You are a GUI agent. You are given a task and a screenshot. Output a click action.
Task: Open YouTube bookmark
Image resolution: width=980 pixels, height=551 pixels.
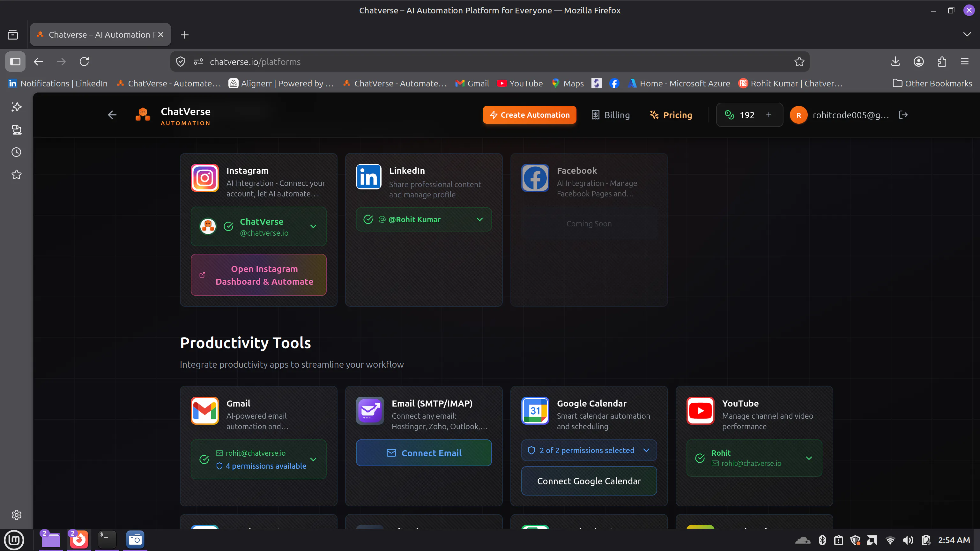[520, 83]
